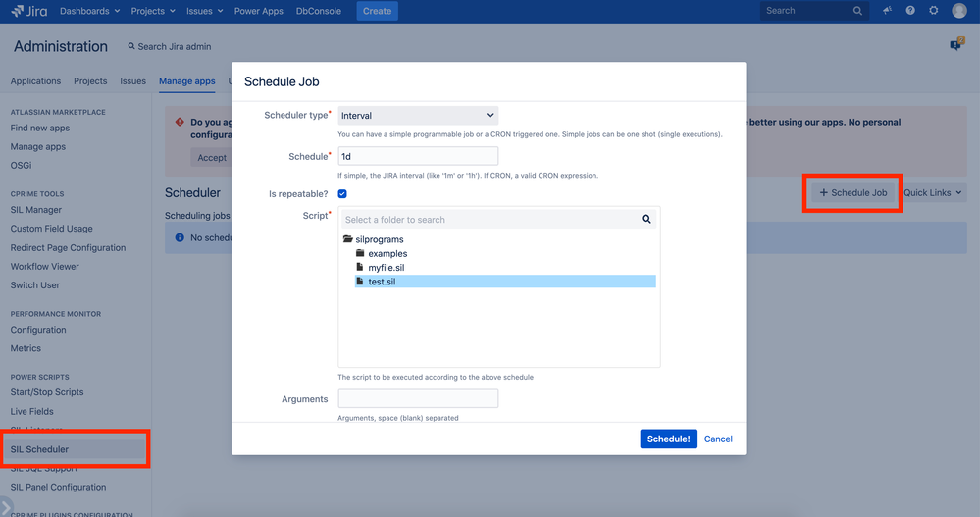980x517 pixels.
Task: Open Find new apps in sidebar
Action: pyautogui.click(x=40, y=128)
